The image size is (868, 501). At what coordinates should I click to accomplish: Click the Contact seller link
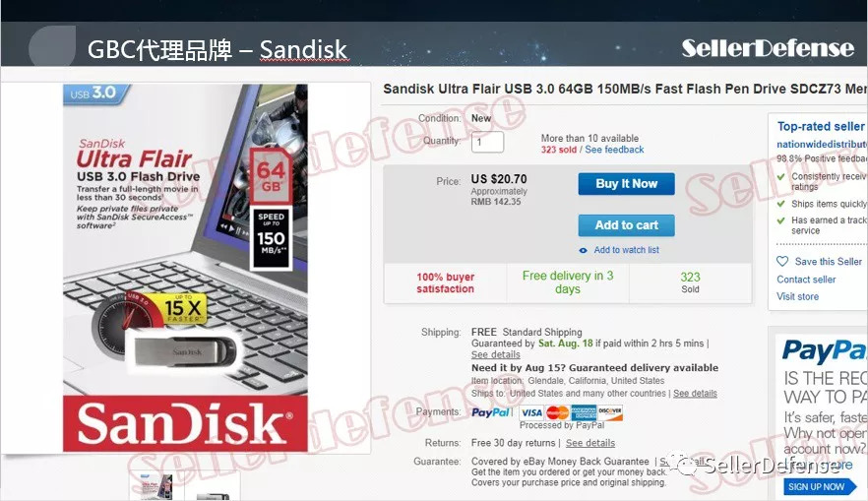[x=806, y=280]
